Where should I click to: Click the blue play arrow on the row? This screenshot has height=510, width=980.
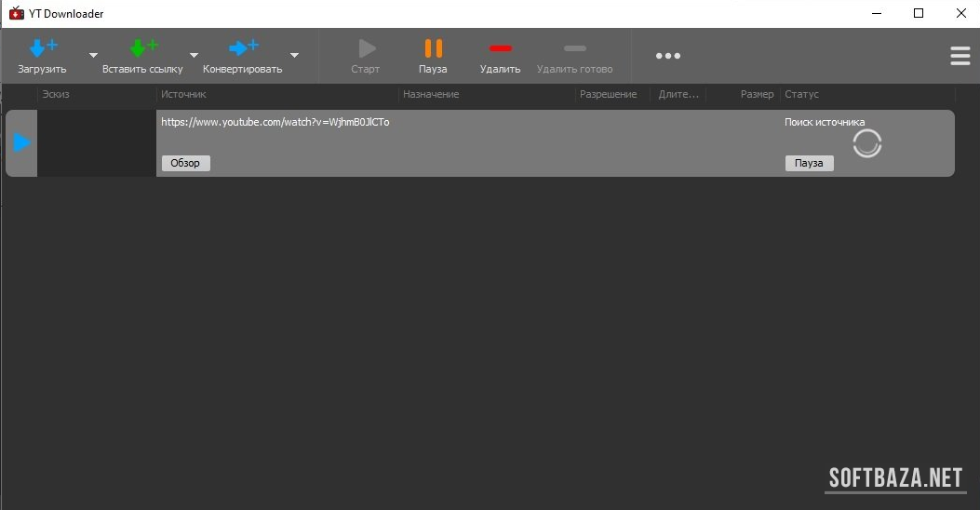[x=22, y=142]
